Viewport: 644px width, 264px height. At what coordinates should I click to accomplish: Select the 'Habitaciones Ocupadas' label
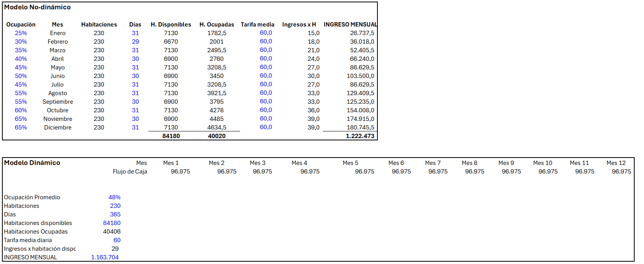point(36,232)
